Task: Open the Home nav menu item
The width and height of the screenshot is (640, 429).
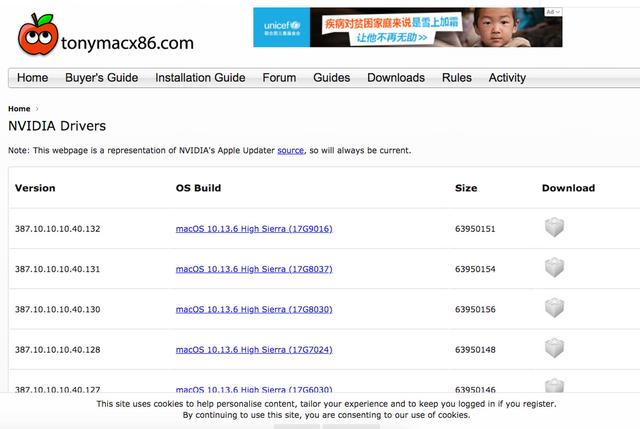Action: click(x=32, y=78)
